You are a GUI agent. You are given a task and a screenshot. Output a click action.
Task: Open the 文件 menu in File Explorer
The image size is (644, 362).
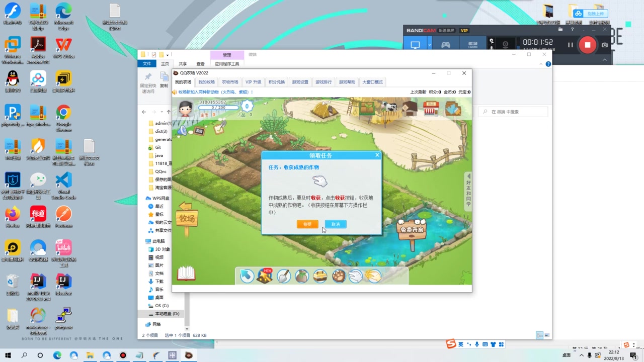click(x=147, y=64)
